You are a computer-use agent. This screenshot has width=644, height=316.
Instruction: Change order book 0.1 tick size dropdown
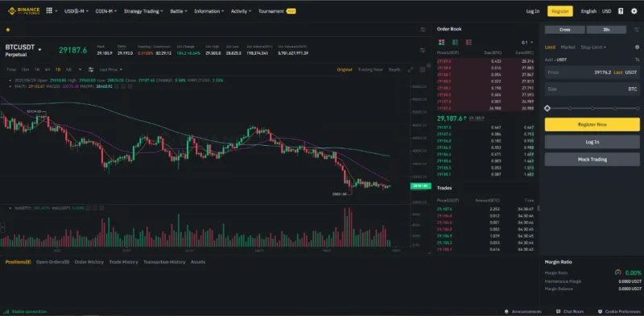[x=527, y=43]
